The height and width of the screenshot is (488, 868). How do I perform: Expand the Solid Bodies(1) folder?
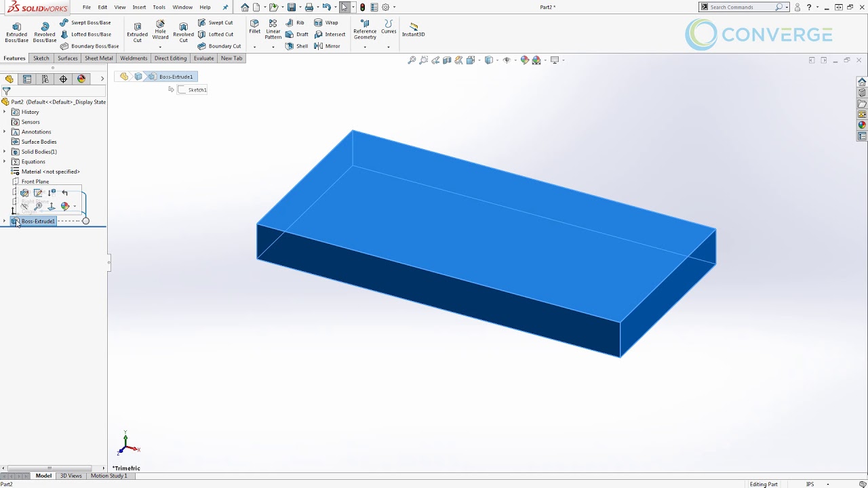tap(5, 152)
